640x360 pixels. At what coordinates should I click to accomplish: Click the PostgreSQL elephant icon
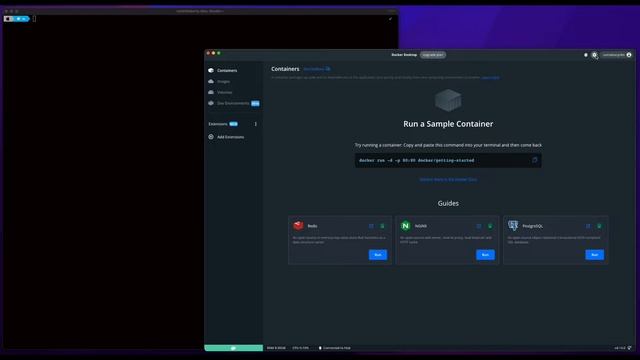(513, 225)
